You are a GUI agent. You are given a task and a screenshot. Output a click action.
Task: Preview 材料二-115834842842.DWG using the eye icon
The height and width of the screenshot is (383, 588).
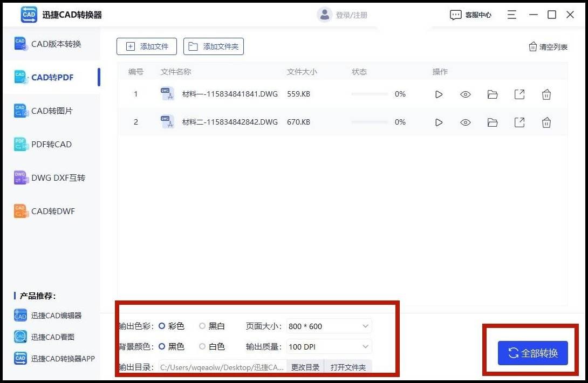tap(465, 122)
